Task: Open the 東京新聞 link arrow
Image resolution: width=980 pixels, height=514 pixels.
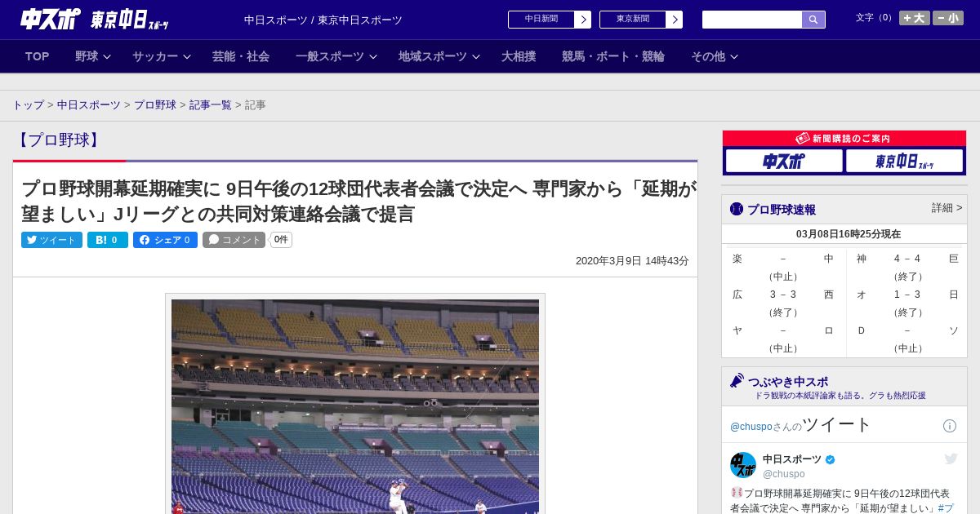Action: pos(675,20)
